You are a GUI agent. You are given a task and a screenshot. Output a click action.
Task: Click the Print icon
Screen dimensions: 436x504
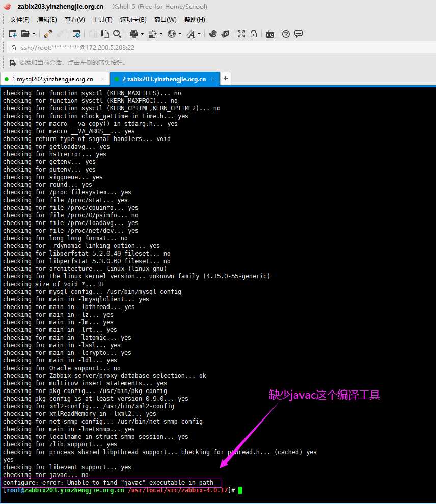[134, 34]
